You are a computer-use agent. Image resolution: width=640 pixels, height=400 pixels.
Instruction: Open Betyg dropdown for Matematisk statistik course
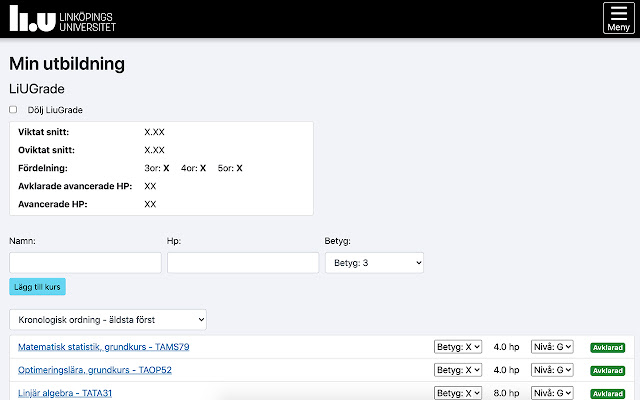458,347
